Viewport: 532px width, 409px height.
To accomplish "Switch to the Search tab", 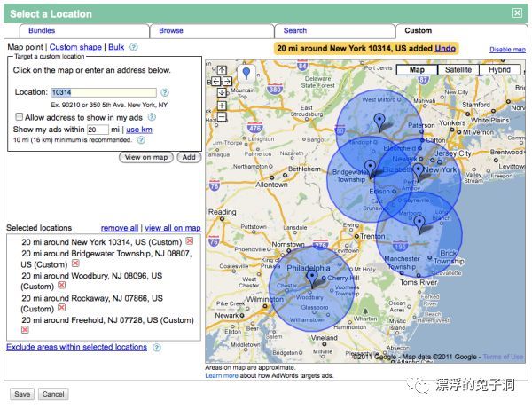I will click(x=335, y=30).
